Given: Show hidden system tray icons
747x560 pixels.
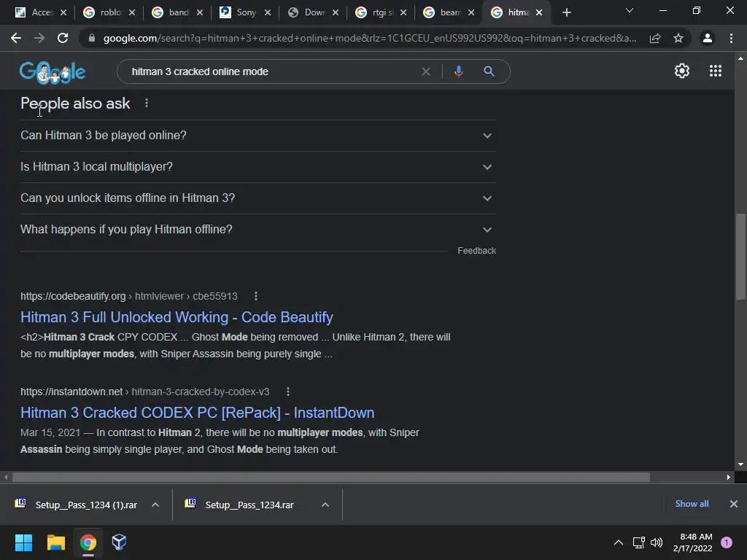Looking at the screenshot, I should pos(619,542).
